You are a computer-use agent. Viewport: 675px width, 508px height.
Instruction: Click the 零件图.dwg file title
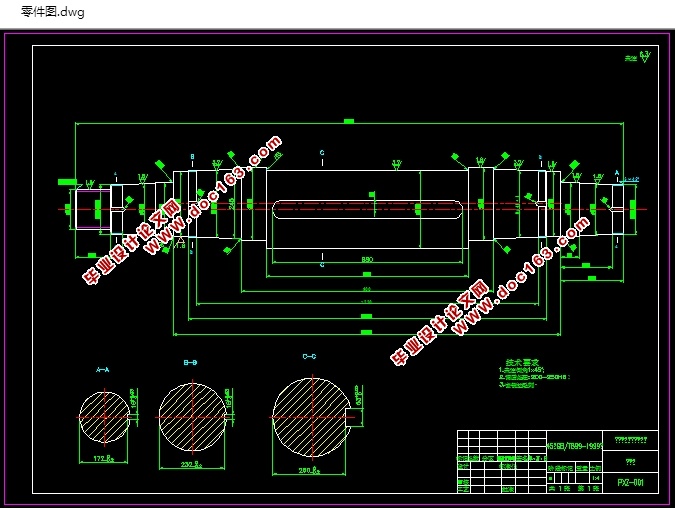(53, 12)
